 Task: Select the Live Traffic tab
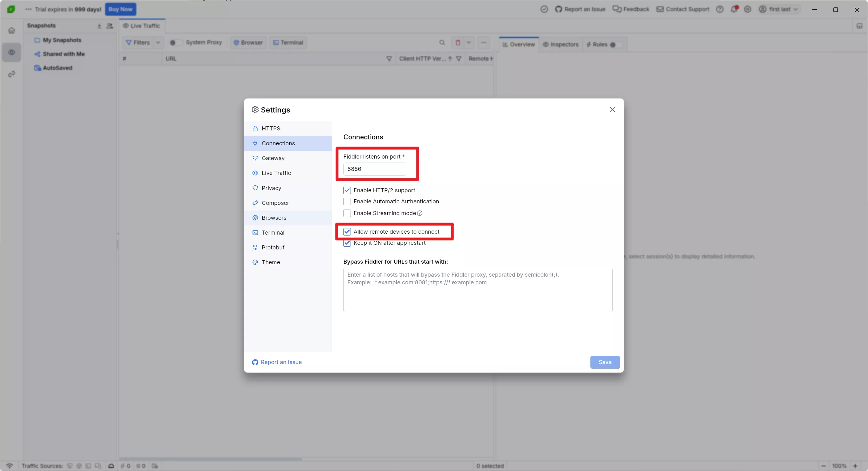tap(142, 26)
